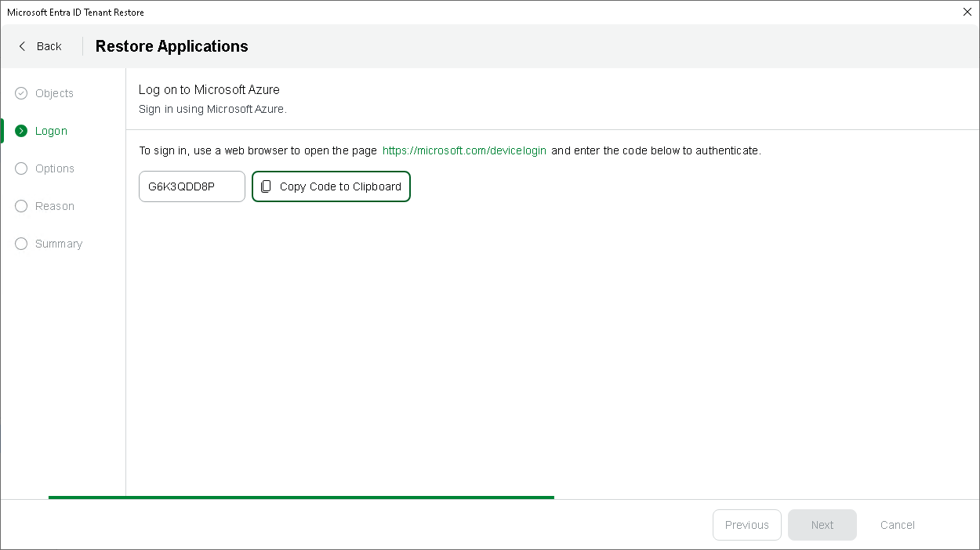Cancel the restore wizard
This screenshot has height=550, width=980.
coord(897,525)
